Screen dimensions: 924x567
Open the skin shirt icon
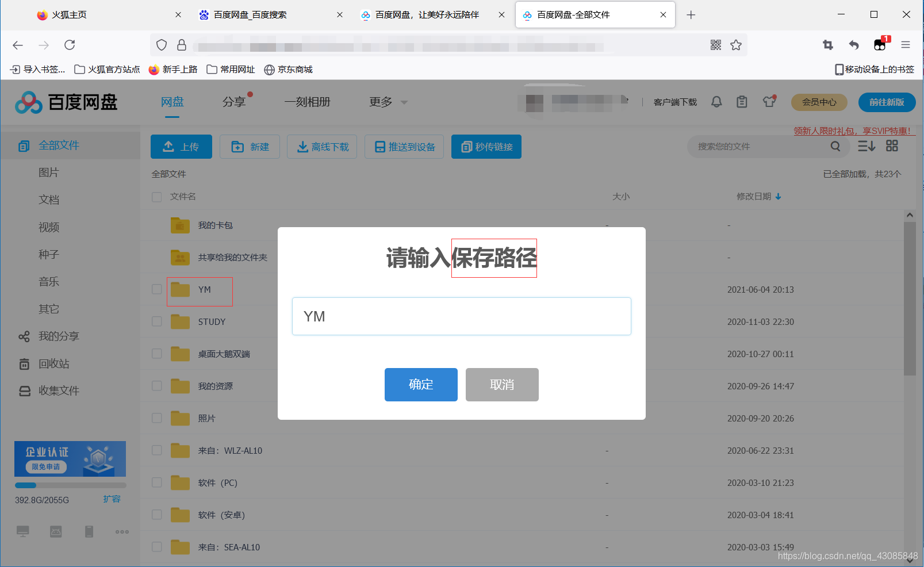click(x=769, y=102)
